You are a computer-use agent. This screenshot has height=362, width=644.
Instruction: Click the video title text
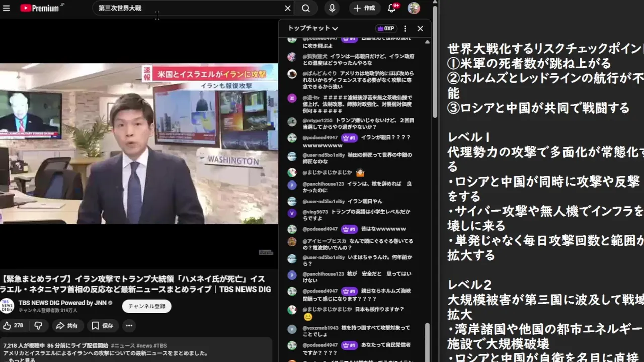[136, 284]
